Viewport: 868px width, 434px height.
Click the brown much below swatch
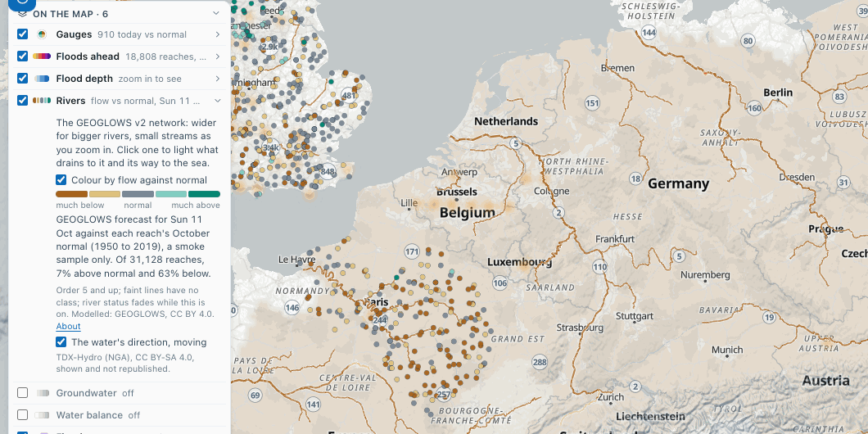pos(72,194)
